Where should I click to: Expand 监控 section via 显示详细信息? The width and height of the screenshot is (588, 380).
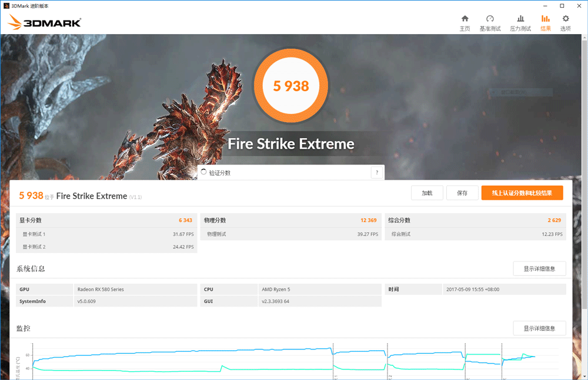[x=539, y=328]
